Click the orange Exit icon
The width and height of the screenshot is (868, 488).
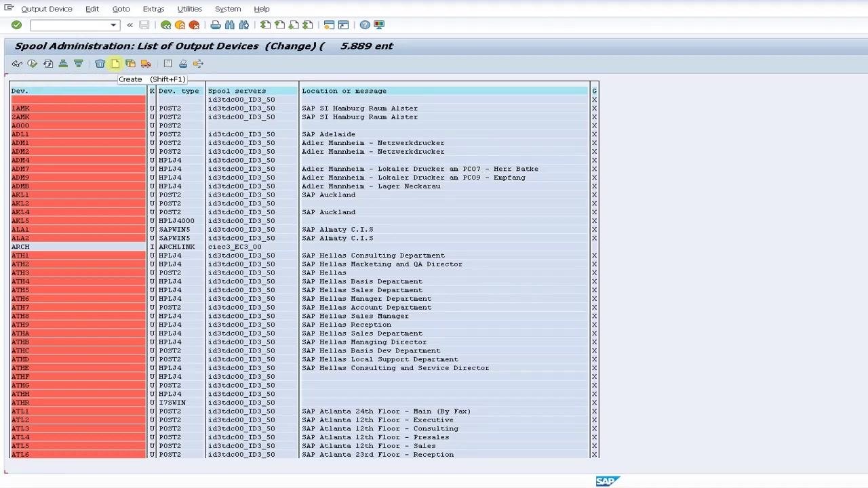(x=180, y=25)
